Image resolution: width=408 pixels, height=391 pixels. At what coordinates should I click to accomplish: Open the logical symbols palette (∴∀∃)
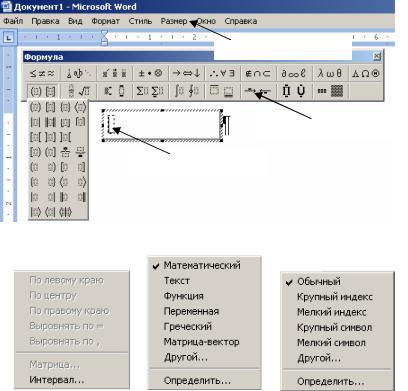222,73
